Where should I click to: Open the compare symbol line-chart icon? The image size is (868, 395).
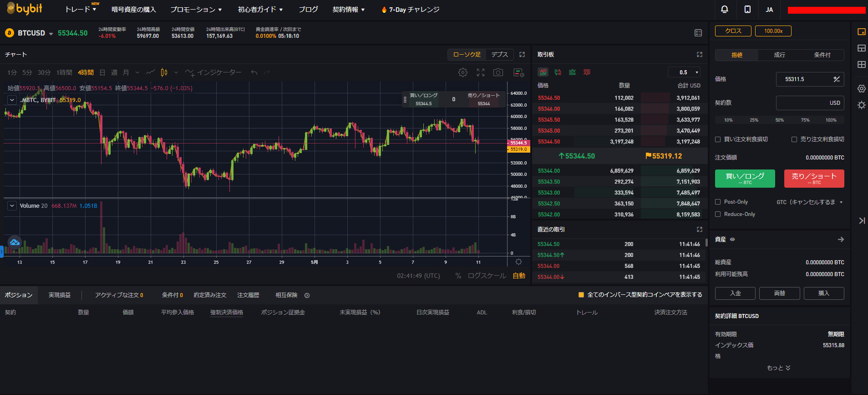coord(150,72)
